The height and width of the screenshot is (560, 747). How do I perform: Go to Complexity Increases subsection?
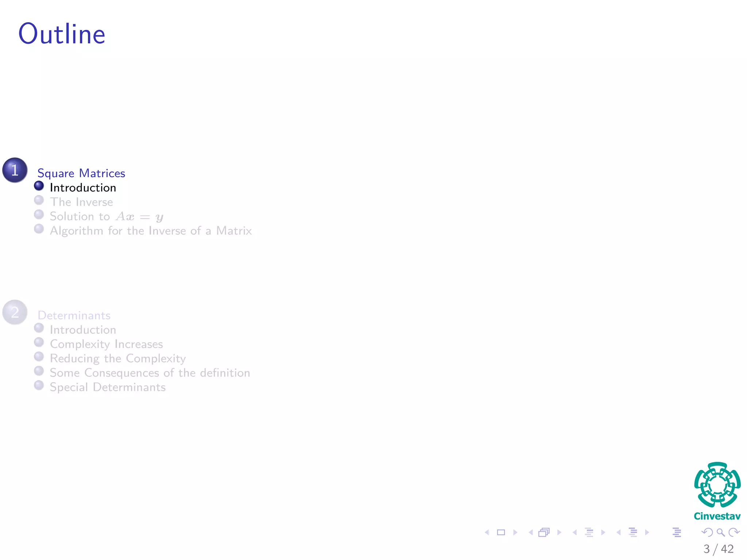(x=106, y=344)
